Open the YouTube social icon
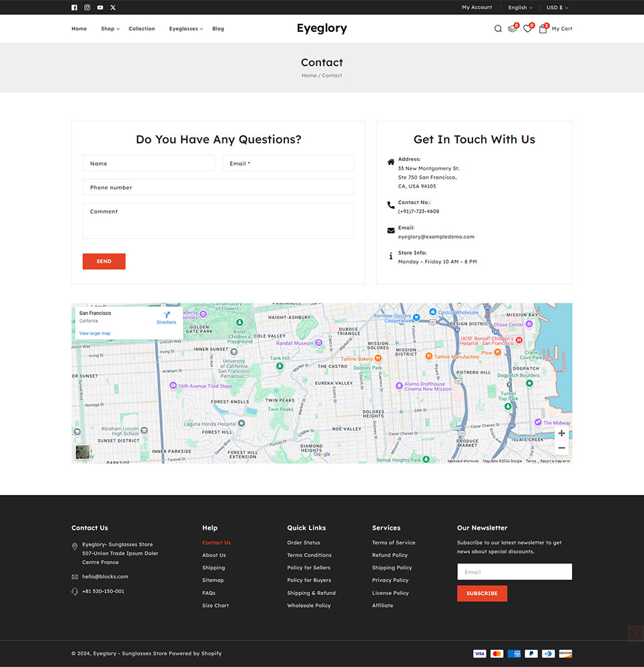The image size is (644, 667). [100, 7]
